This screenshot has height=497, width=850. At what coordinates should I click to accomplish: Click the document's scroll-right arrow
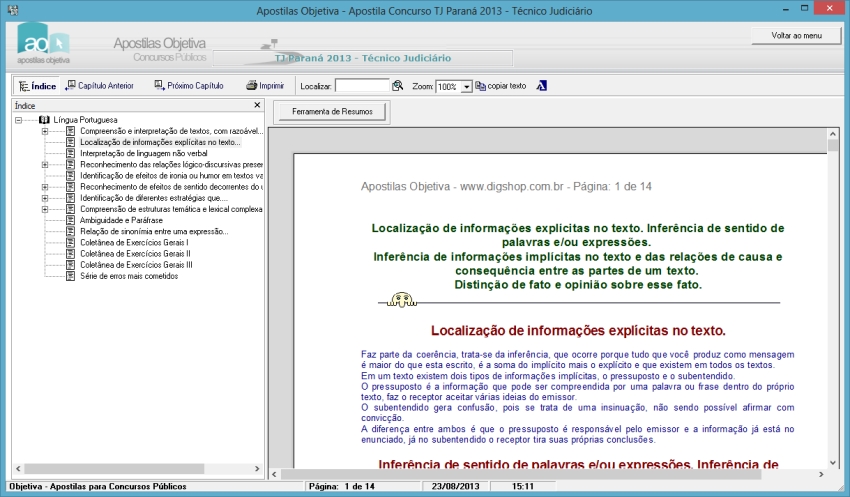(821, 474)
